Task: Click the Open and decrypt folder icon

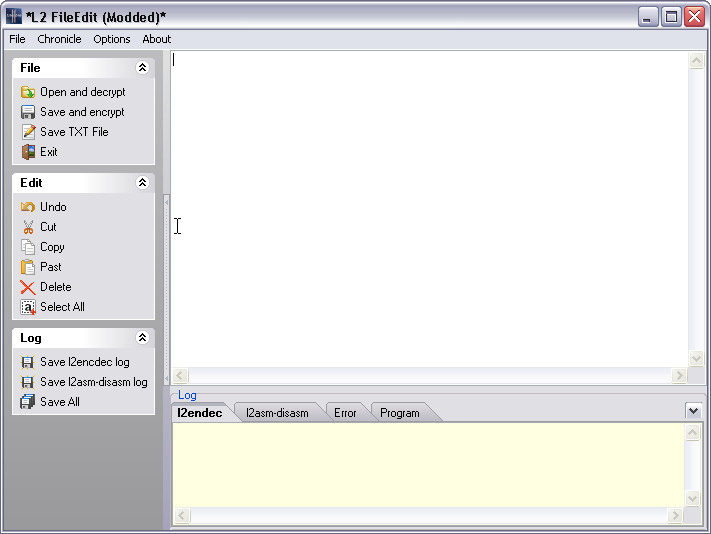Action: tap(28, 92)
